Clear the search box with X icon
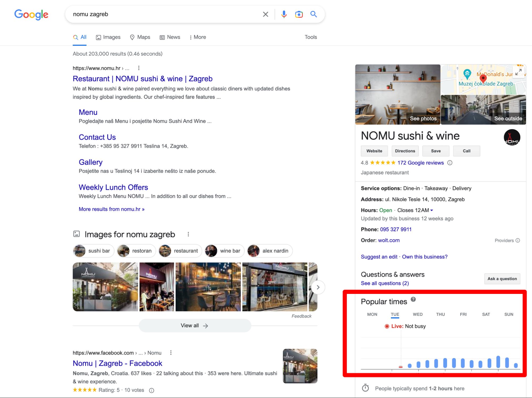The image size is (532, 398). coord(265,14)
